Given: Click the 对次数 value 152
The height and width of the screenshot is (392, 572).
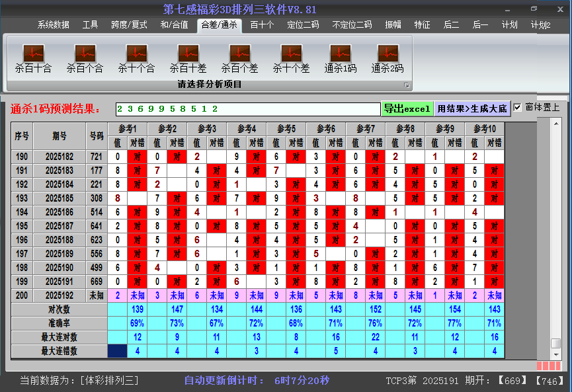Looking at the screenshot, I should tap(376, 309).
